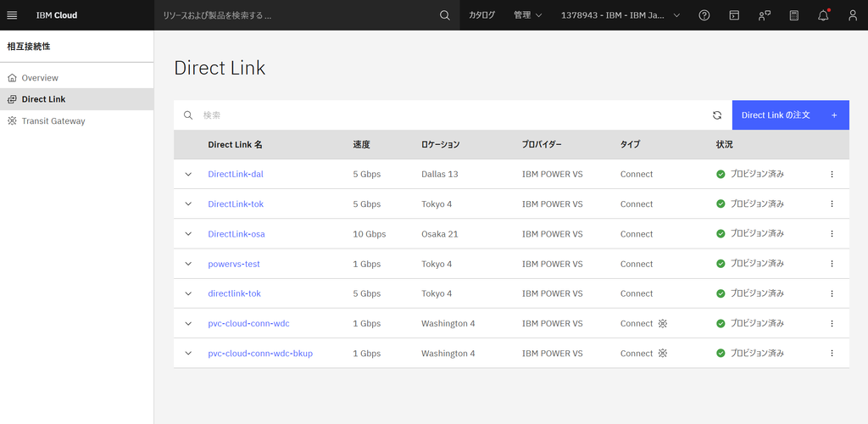Open the DirectLink-osa link
The image size is (868, 424).
point(236,233)
